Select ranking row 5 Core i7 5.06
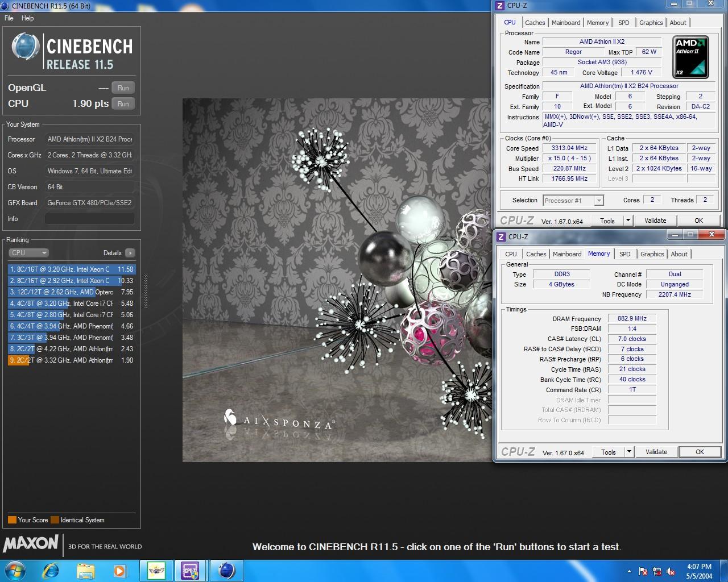The width and height of the screenshot is (728, 582). coord(72,315)
